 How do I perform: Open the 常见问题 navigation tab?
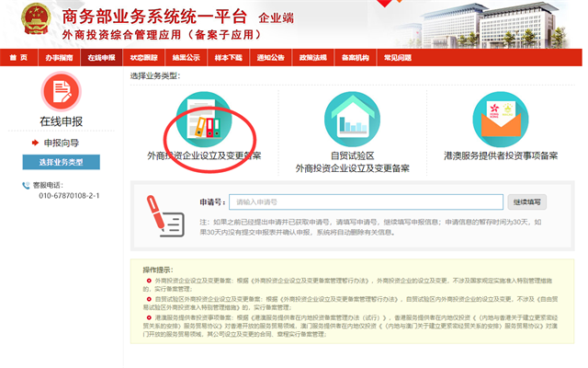pos(398,57)
